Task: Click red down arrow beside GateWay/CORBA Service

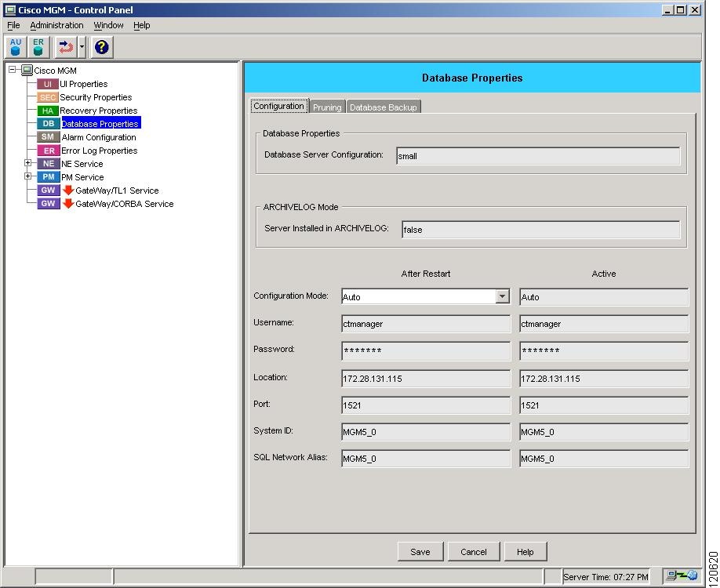Action: (x=68, y=203)
